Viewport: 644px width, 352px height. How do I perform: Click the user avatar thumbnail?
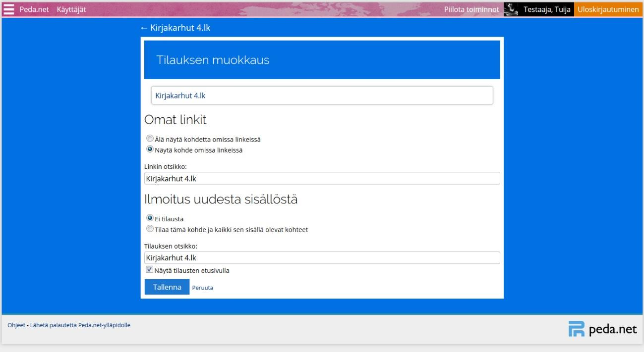tap(511, 10)
